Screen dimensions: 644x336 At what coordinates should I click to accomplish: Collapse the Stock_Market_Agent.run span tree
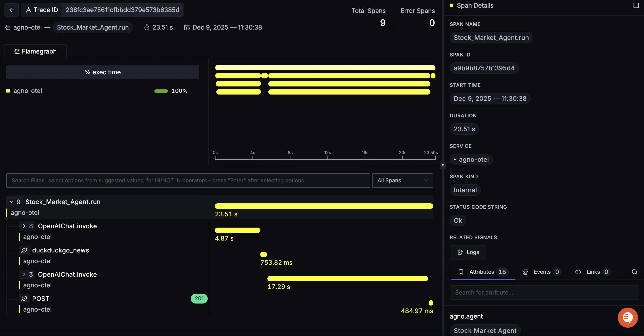click(x=11, y=202)
